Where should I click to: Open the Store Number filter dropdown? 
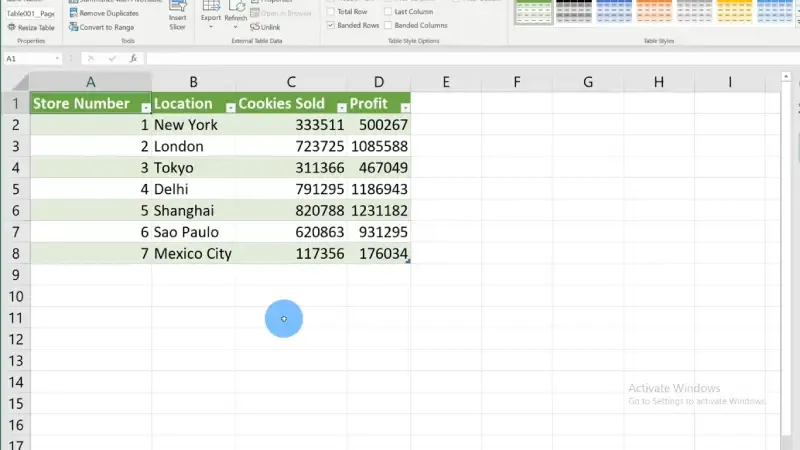tap(146, 108)
